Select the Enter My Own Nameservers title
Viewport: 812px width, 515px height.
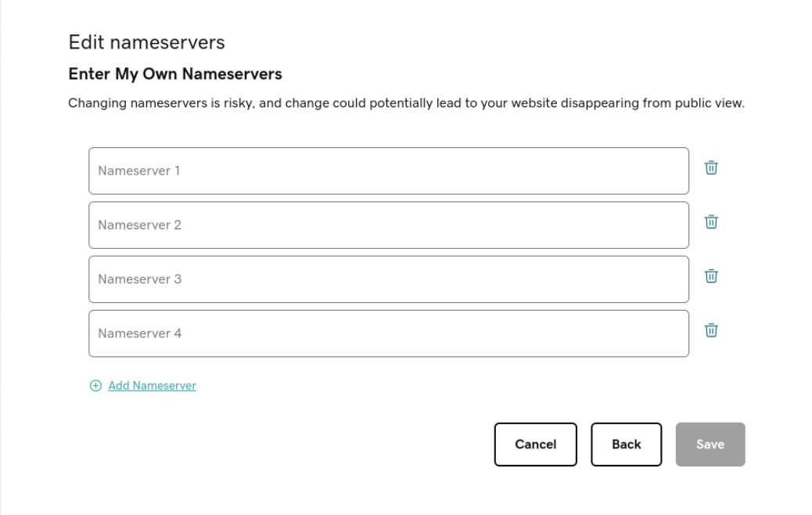[174, 74]
